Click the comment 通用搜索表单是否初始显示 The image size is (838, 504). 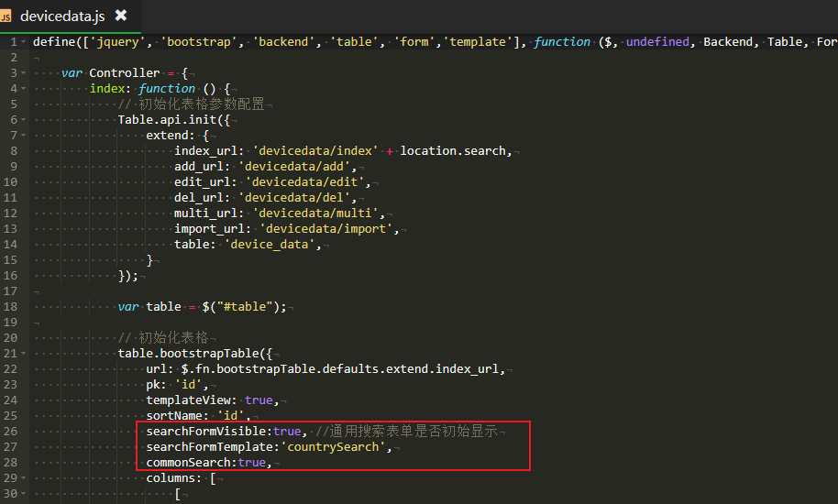pos(407,431)
